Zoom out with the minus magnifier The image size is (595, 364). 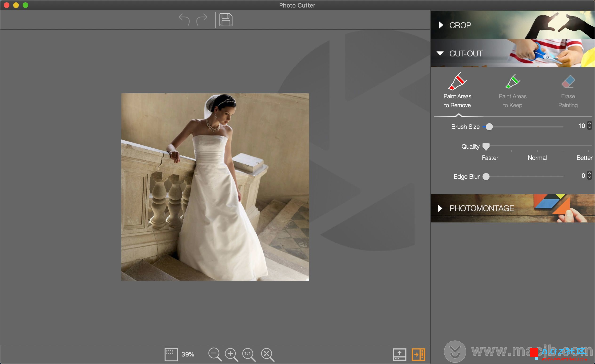tap(215, 354)
